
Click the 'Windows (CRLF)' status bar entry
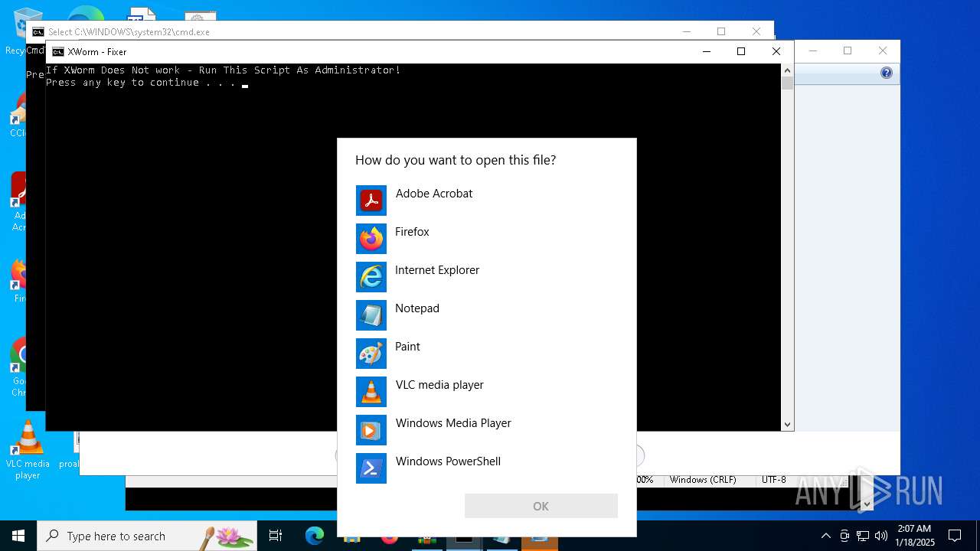tap(703, 480)
